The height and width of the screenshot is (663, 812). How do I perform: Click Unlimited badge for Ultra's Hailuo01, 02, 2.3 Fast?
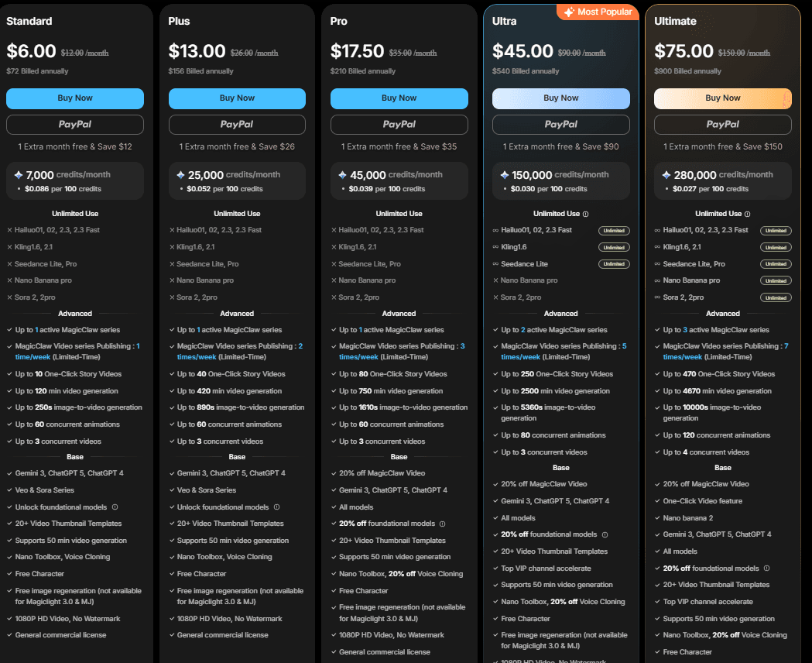(614, 231)
